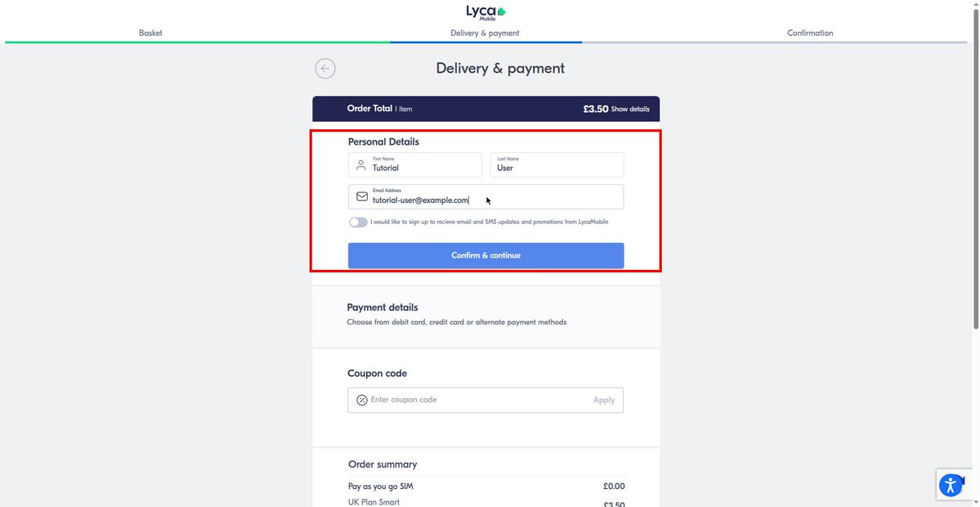Focus the First Name input field

point(415,165)
